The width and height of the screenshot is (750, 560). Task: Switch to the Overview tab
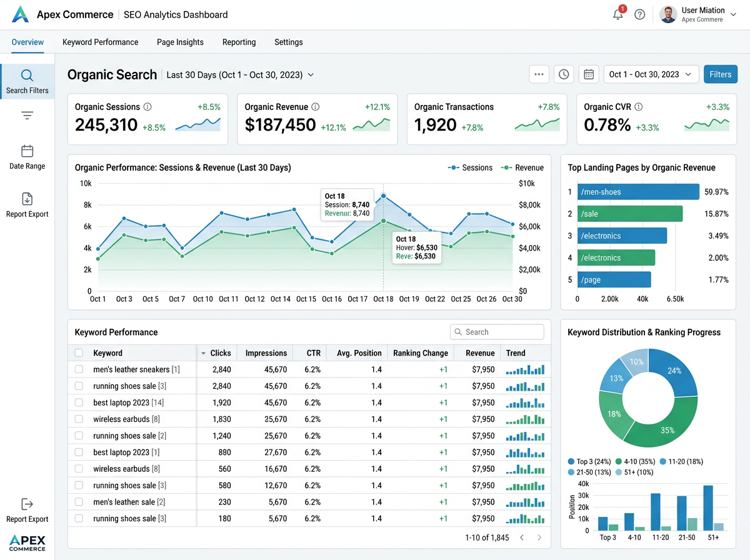[x=27, y=42]
